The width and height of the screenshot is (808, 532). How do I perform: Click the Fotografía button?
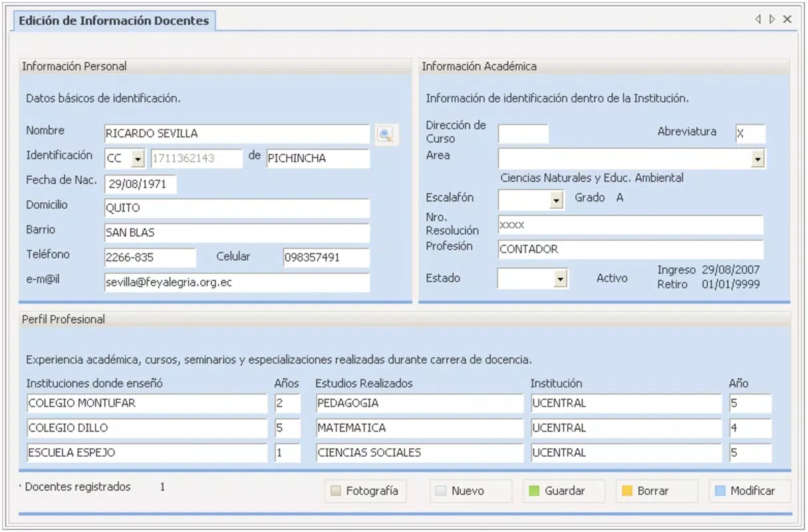pyautogui.click(x=366, y=491)
